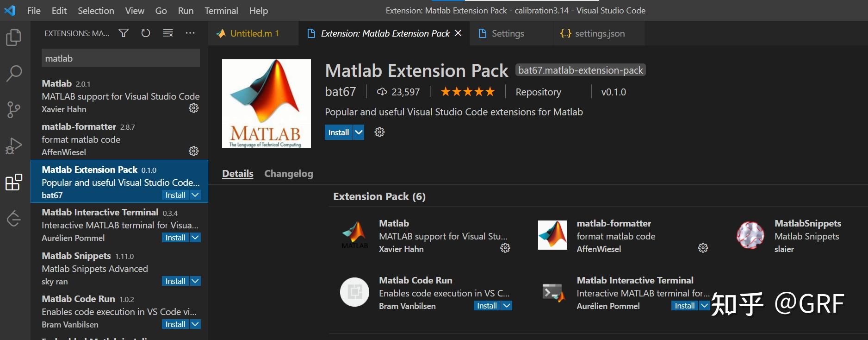Image resolution: width=868 pixels, height=340 pixels.
Task: Click the v0.1.0 version label
Action: pos(614,92)
